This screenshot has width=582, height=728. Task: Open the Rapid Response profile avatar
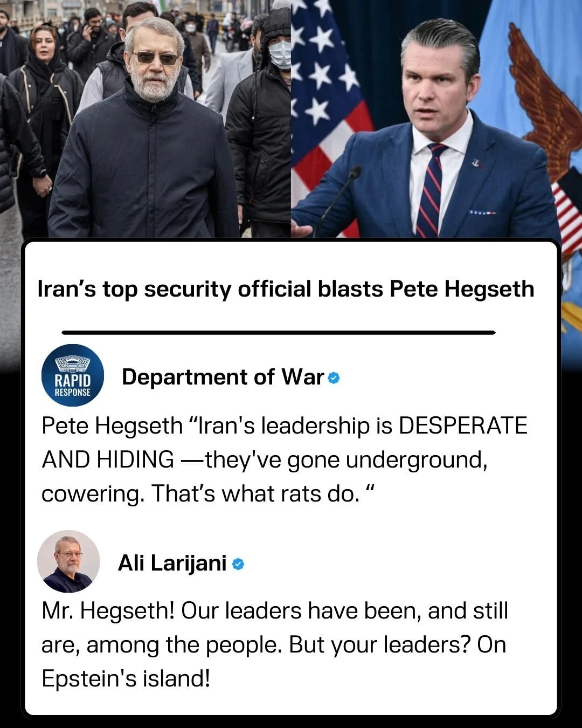click(x=73, y=375)
